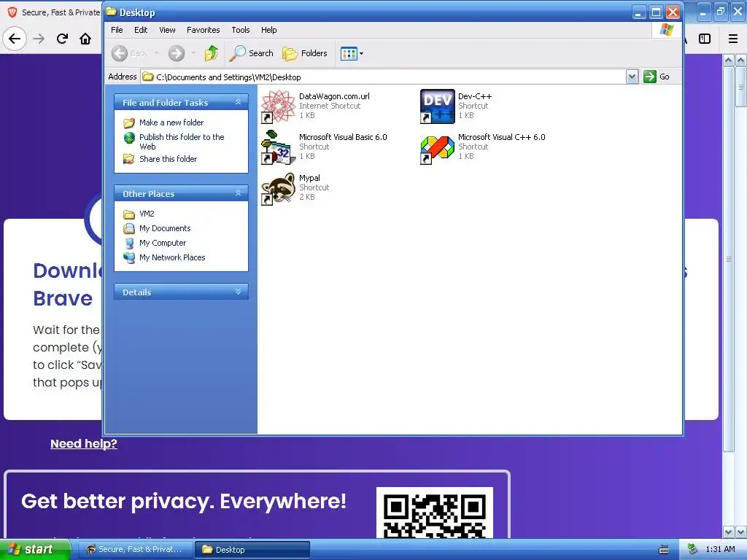This screenshot has width=747, height=560.
Task: Click Publish this folder to the Web
Action: pos(182,141)
